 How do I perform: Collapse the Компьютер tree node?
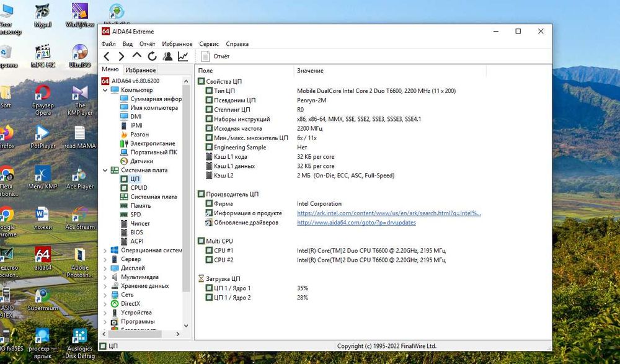tap(105, 90)
